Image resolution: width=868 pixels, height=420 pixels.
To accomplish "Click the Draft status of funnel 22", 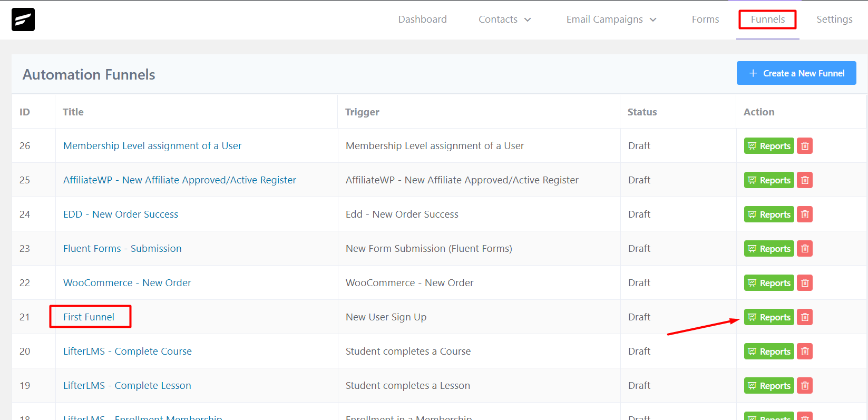I will click(x=639, y=283).
